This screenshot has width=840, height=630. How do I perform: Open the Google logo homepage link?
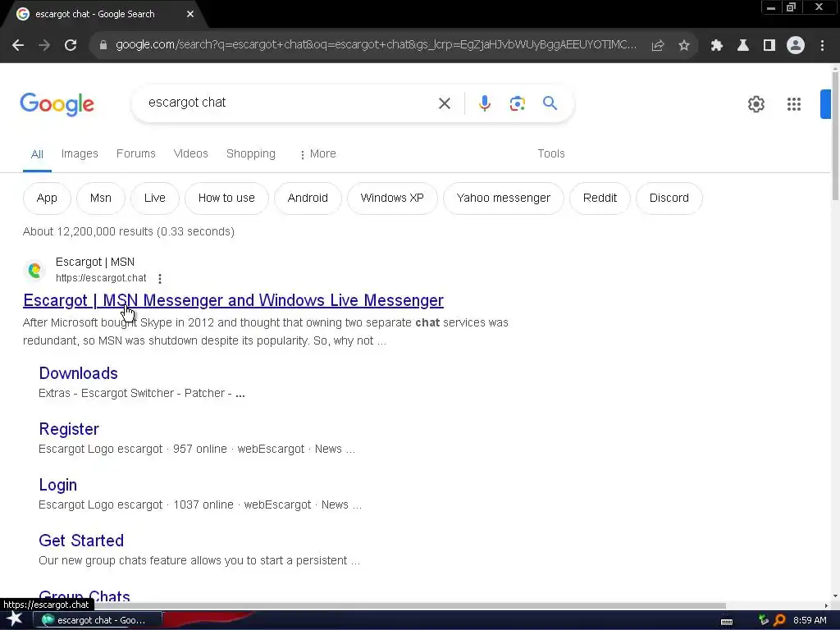coord(57,104)
